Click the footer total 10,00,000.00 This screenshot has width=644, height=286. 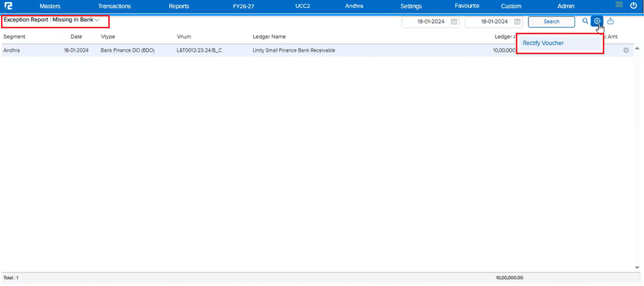coord(509,278)
